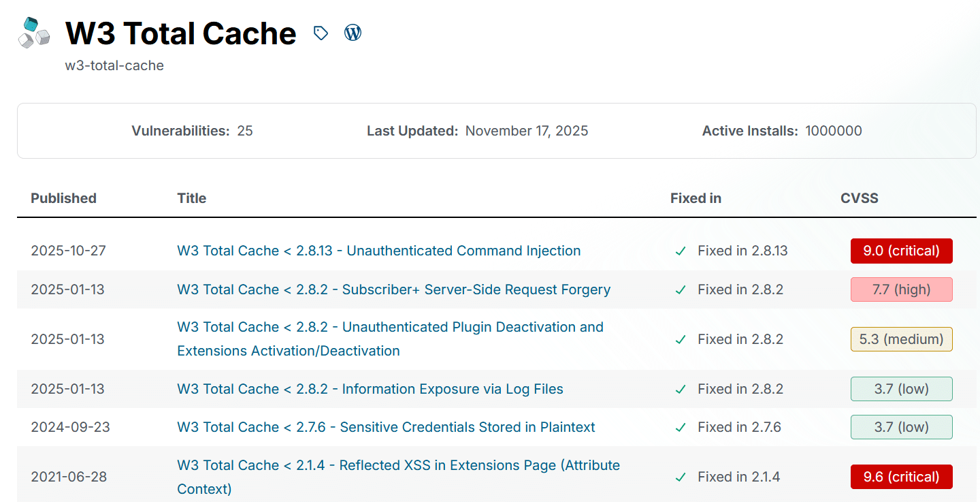The image size is (980, 502).
Task: Click the 7.7 (high) CVSS badge
Action: (x=901, y=289)
